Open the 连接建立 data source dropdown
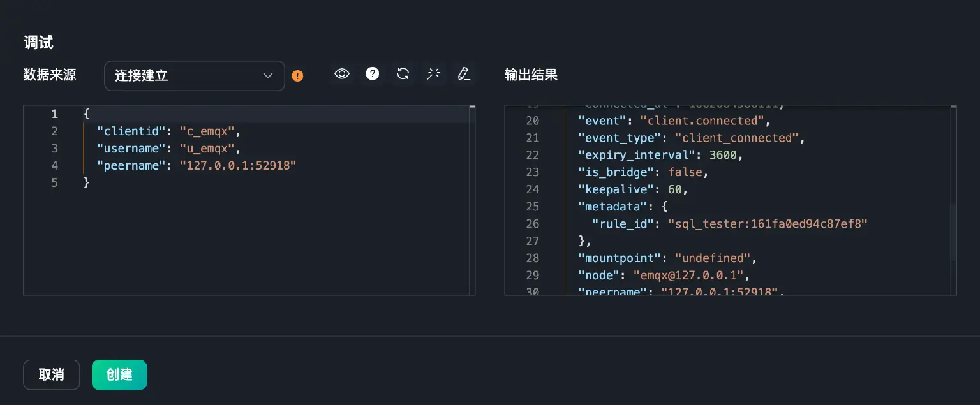980x405 pixels. [x=194, y=76]
